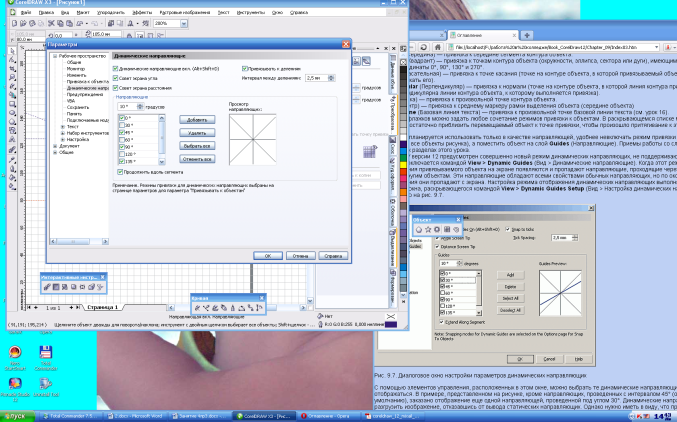Click OK in the Options dialog

268,256
